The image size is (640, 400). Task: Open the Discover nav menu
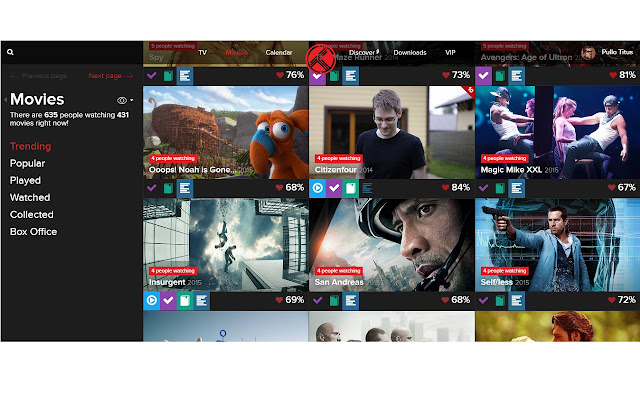[364, 53]
